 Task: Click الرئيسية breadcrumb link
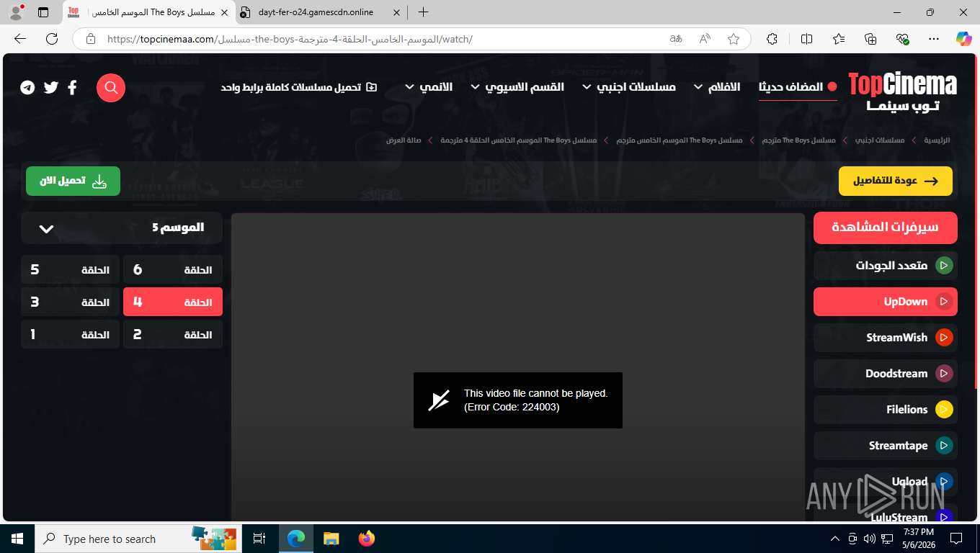[x=937, y=140]
